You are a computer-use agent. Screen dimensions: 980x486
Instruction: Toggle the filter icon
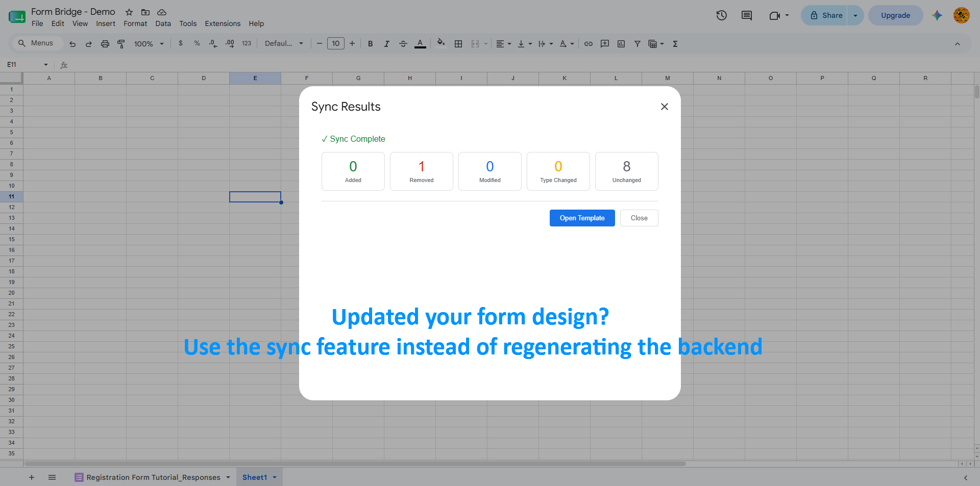coord(638,44)
